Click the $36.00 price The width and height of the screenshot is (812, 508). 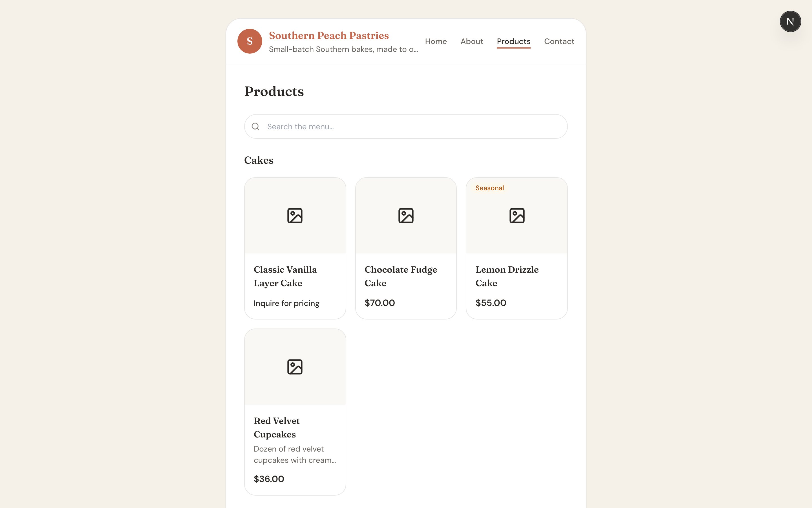269,479
